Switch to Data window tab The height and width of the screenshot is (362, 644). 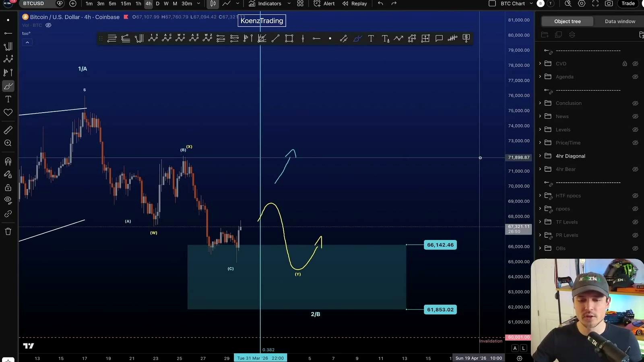point(620,21)
